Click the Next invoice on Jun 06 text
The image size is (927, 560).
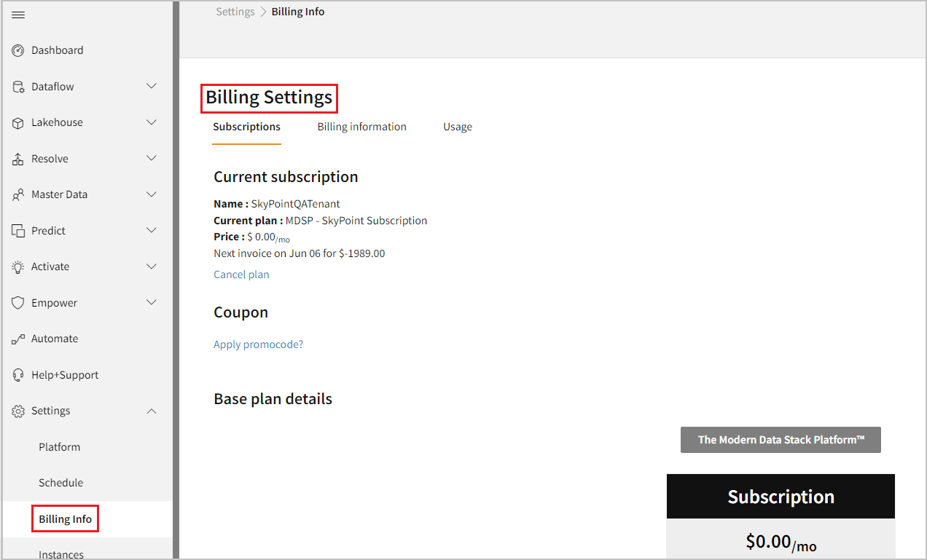[x=300, y=253]
